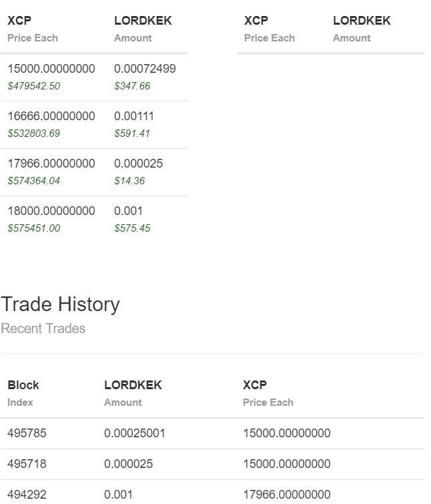Click the 15000.00000000 sell order price
The image size is (431, 504).
coord(51,69)
